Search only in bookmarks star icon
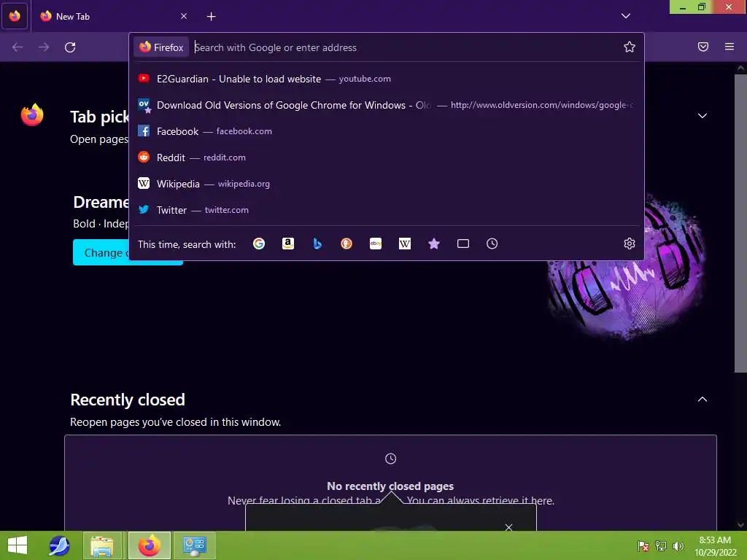 [x=433, y=244]
